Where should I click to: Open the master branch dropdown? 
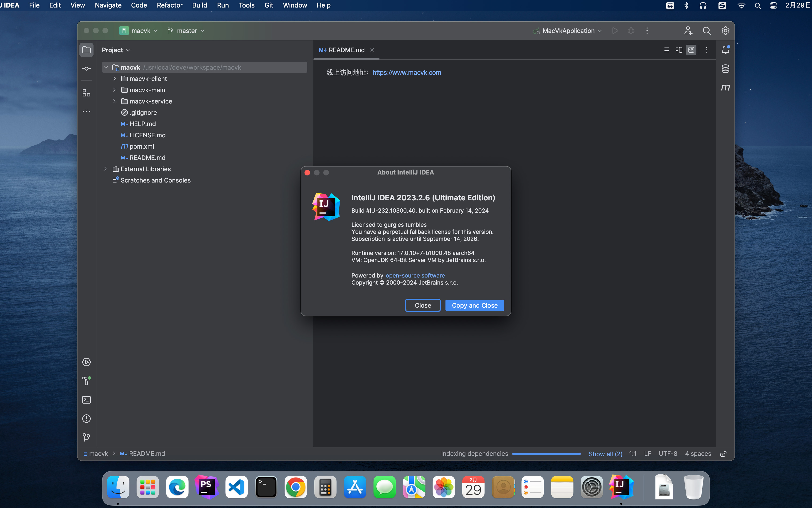click(186, 31)
